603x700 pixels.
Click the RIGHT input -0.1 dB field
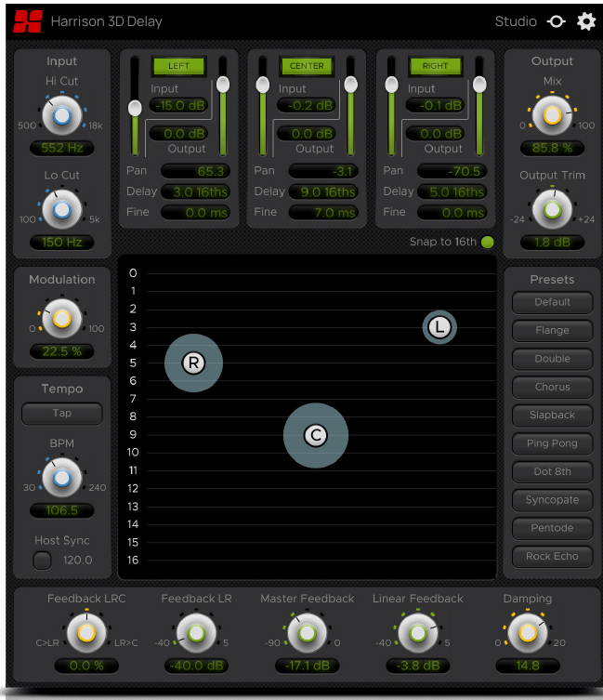coord(435,105)
